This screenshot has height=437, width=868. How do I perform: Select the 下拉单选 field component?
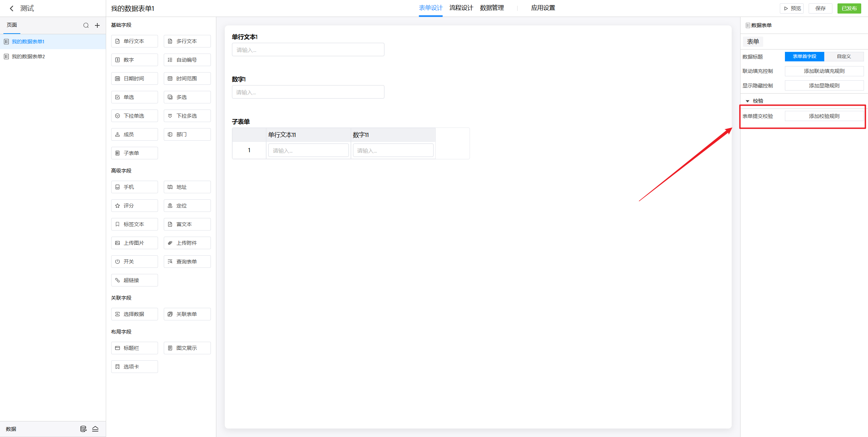click(x=135, y=116)
